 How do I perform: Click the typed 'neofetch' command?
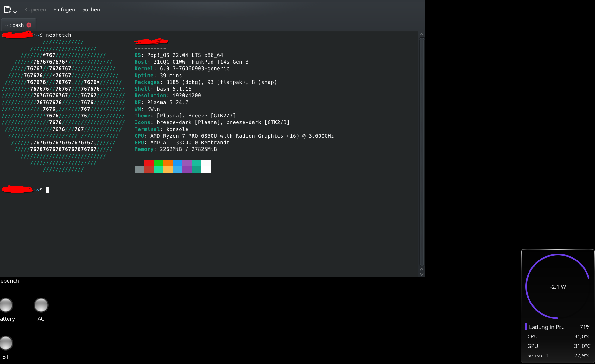tap(59, 35)
